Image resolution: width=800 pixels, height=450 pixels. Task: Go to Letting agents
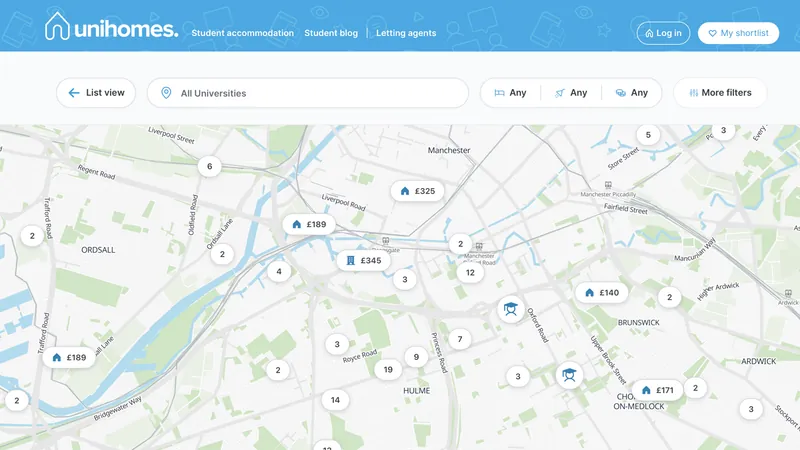(406, 33)
